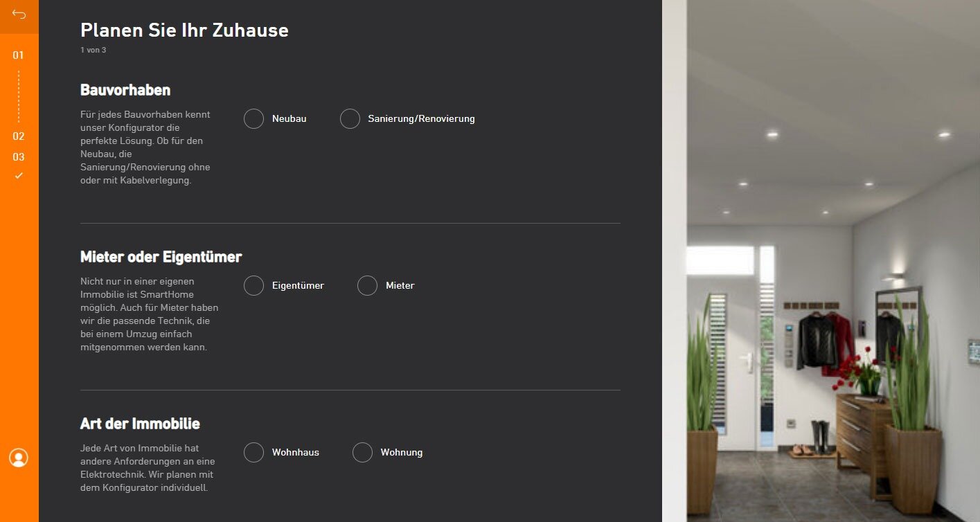Click the checkmark completion icon below step 03
This screenshot has height=522, width=980.
tap(19, 176)
